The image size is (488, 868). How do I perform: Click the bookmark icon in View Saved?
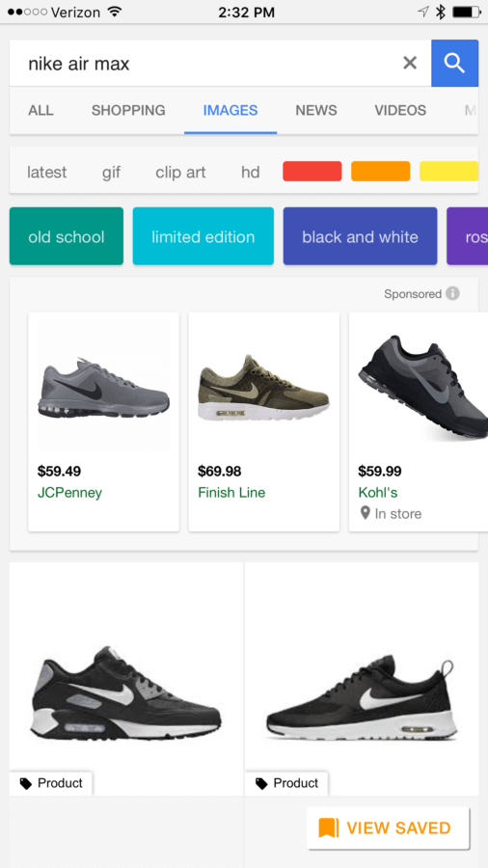(329, 827)
